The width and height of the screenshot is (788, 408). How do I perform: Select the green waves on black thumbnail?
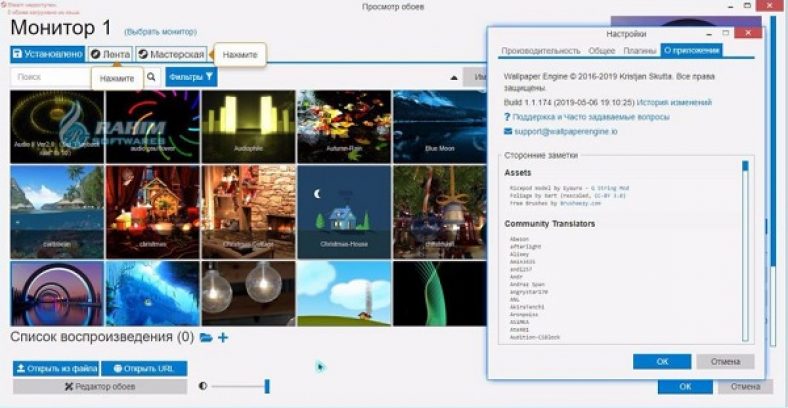tap(439, 293)
